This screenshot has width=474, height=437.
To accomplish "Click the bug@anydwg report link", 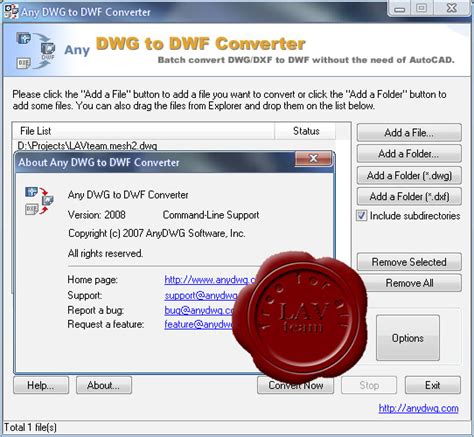I will [x=199, y=310].
